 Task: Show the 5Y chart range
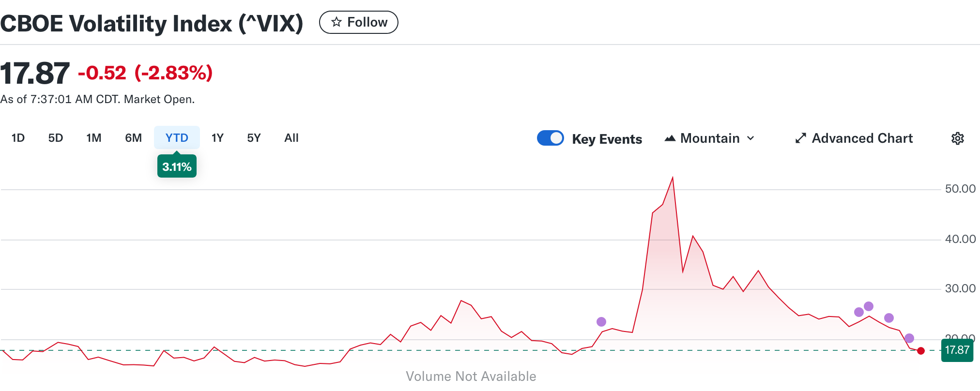tap(254, 138)
